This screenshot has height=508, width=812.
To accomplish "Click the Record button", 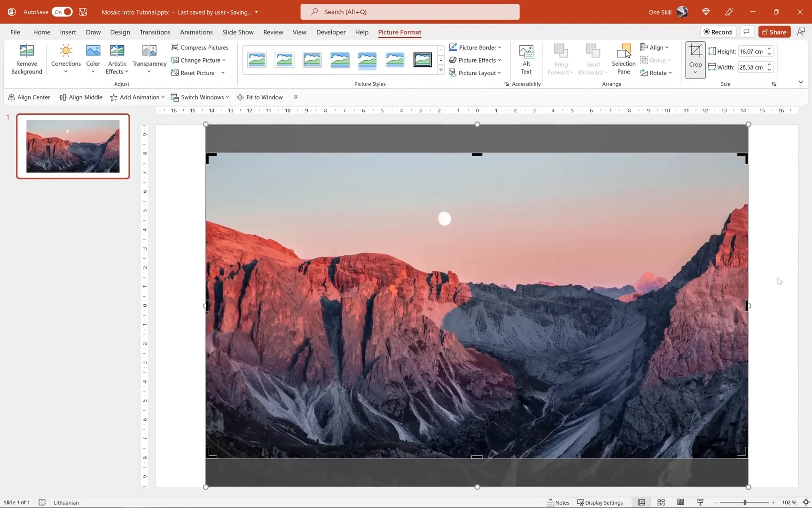I will [x=718, y=32].
